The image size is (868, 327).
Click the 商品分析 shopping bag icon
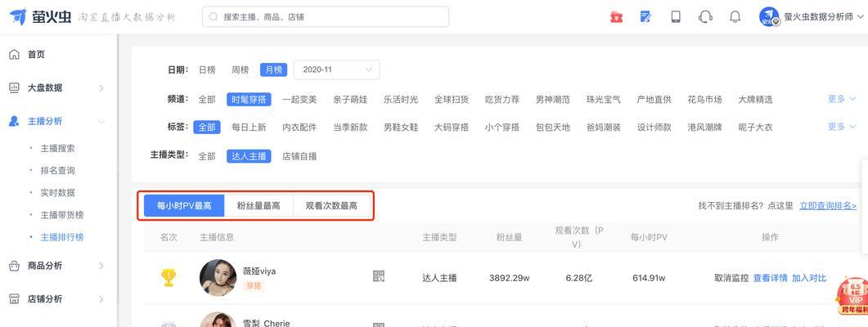(15, 266)
